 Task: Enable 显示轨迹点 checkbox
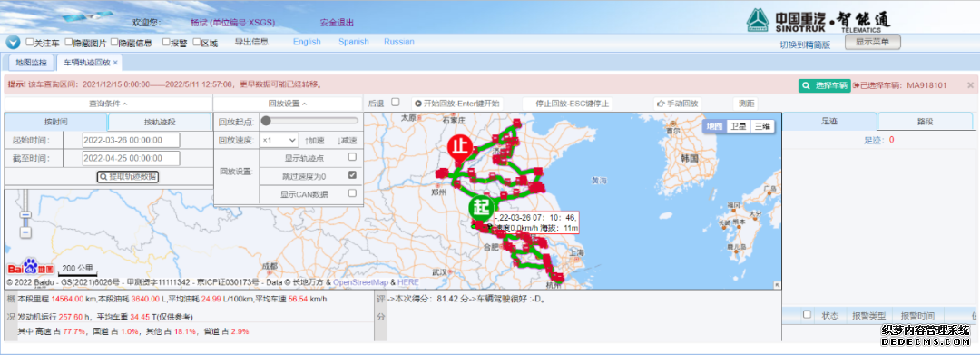(352, 157)
